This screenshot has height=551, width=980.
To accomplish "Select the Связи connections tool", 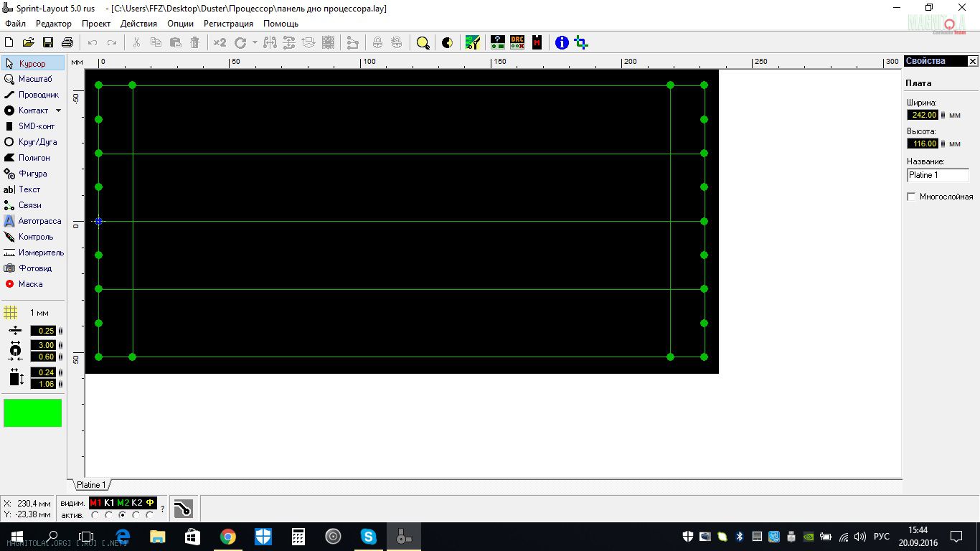I will point(33,205).
